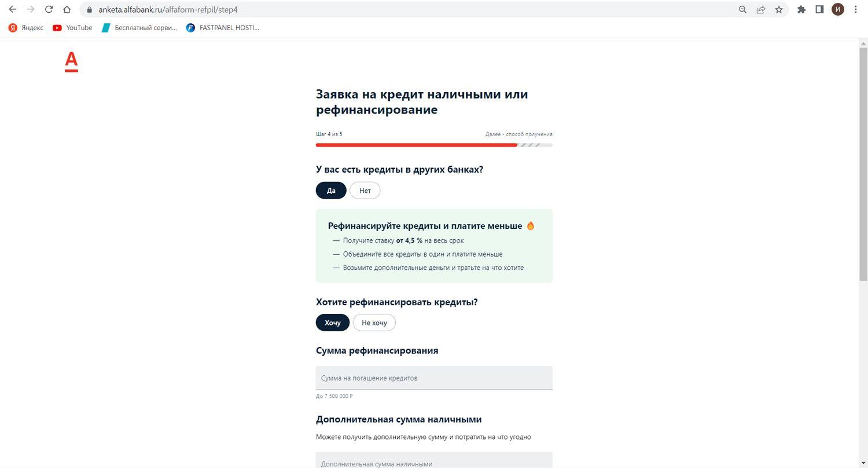Click the "Сумма на погашение кредитов" field
Viewport: 868px width, 468px height.
pyautogui.click(x=434, y=378)
